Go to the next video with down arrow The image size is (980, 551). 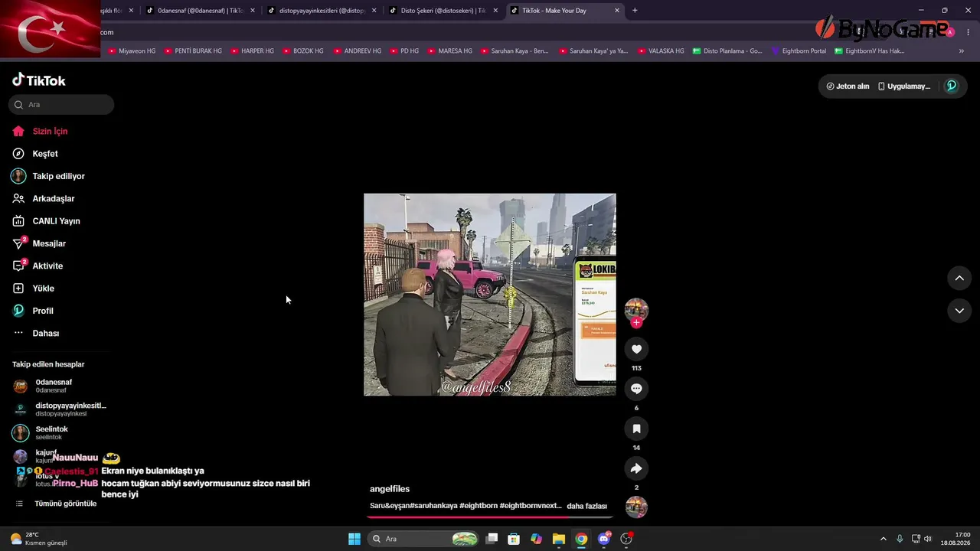pos(959,311)
